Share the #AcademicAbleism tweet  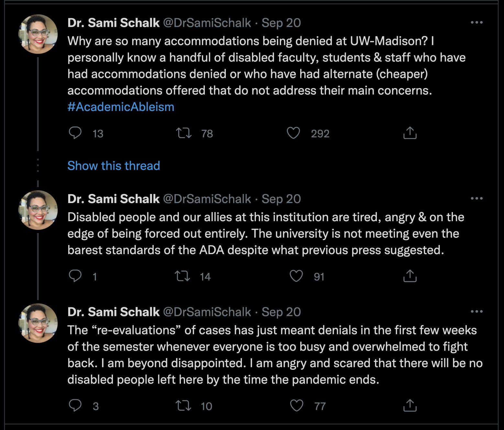click(x=410, y=133)
